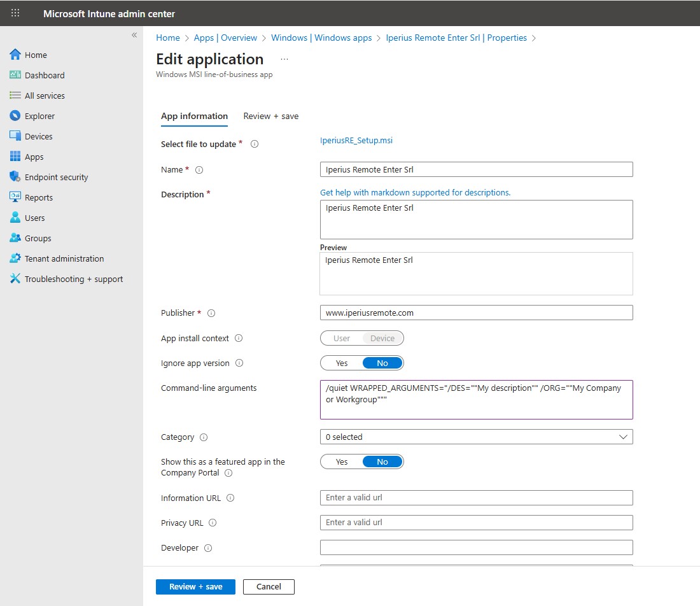Screen dimensions: 700x606
Task: Click info icon beside Publisher label
Action: (x=211, y=313)
